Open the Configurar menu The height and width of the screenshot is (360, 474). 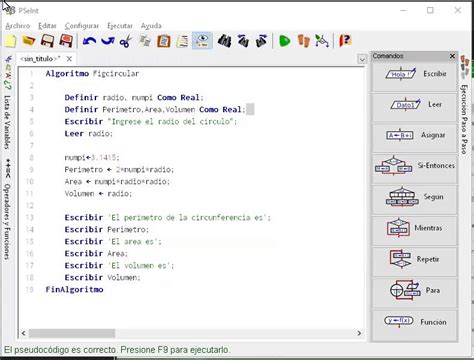82,26
